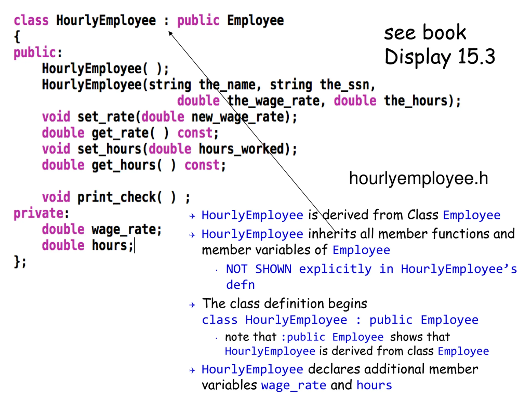Click the 'class' keyword in the first code line
The image size is (532, 399).
pyautogui.click(x=31, y=20)
